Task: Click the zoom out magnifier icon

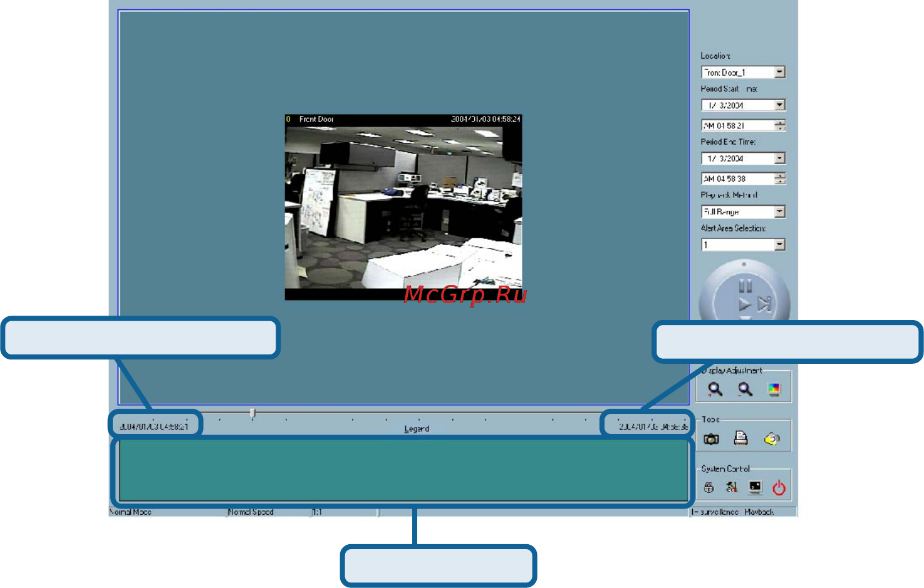Action: point(745,389)
